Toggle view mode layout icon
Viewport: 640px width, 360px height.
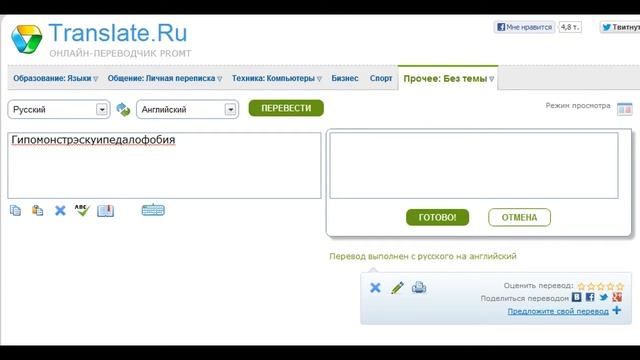624,109
